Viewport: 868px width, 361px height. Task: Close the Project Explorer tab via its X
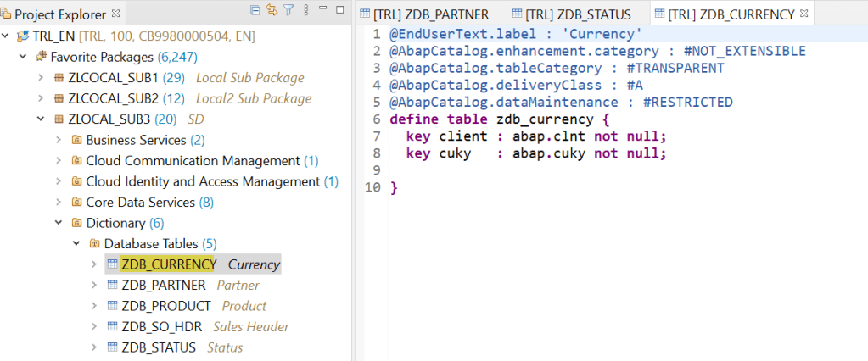[115, 14]
